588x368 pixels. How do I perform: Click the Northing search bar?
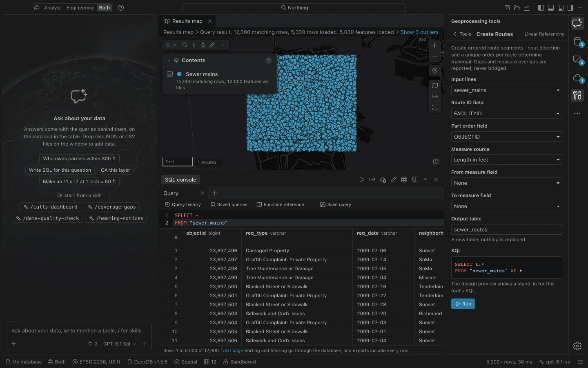coord(294,8)
